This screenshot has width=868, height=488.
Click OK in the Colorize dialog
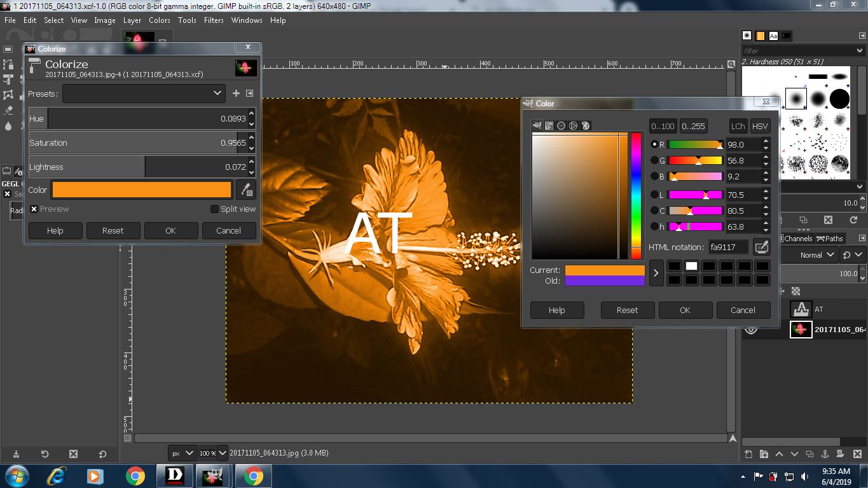pyautogui.click(x=170, y=230)
